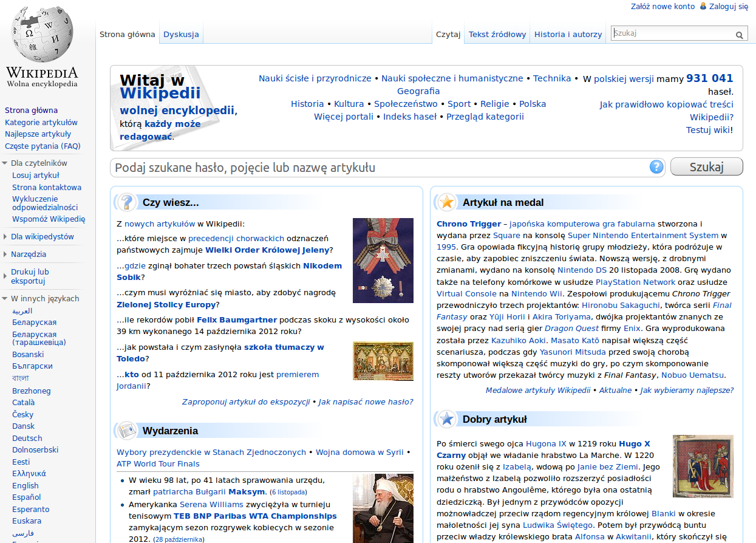The height and width of the screenshot is (543, 756).
Task: Open the Historia portal link
Action: (x=307, y=104)
